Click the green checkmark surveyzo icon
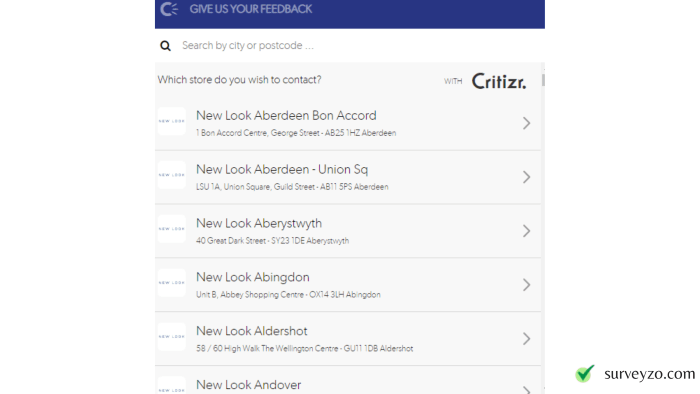Screen dimensions: 700x394 click(x=585, y=373)
